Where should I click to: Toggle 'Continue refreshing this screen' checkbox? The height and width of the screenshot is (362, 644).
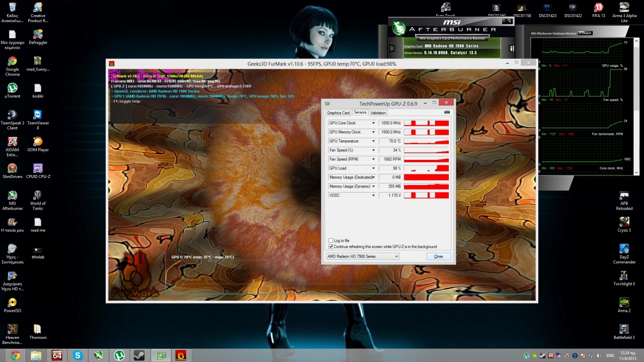click(331, 247)
